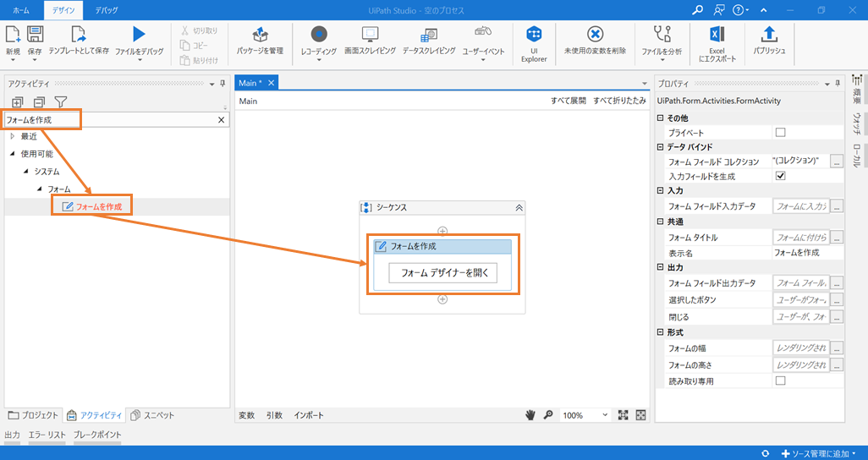Start レコーディング recording icon

click(319, 35)
